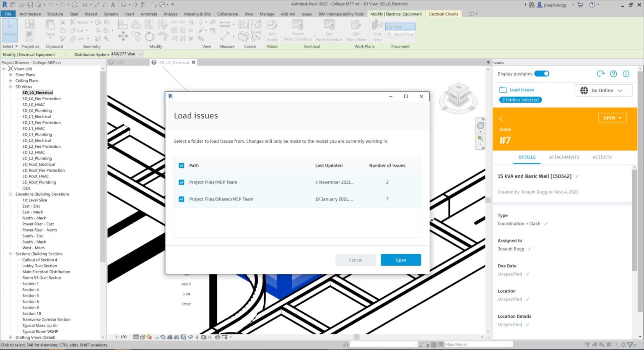The image size is (644, 350).
Task: Uncheck Project Files/Shared/MEP Team checkbox
Action: tap(182, 199)
